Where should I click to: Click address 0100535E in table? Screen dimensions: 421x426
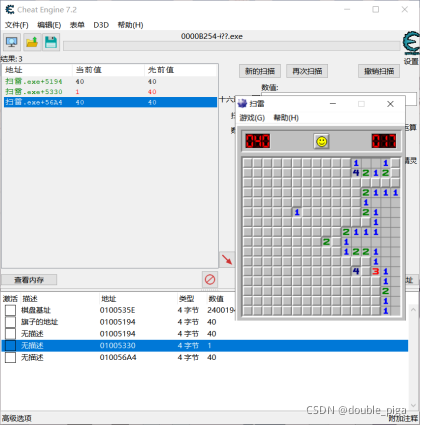tap(117, 310)
